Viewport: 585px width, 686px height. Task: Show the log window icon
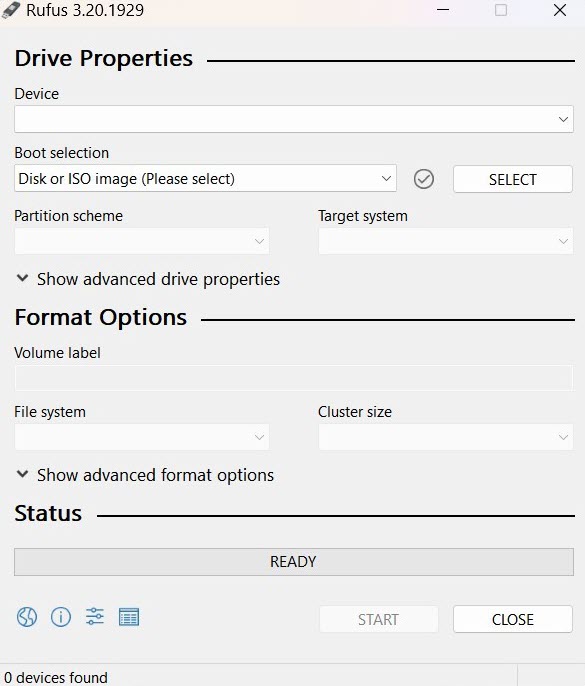point(129,617)
